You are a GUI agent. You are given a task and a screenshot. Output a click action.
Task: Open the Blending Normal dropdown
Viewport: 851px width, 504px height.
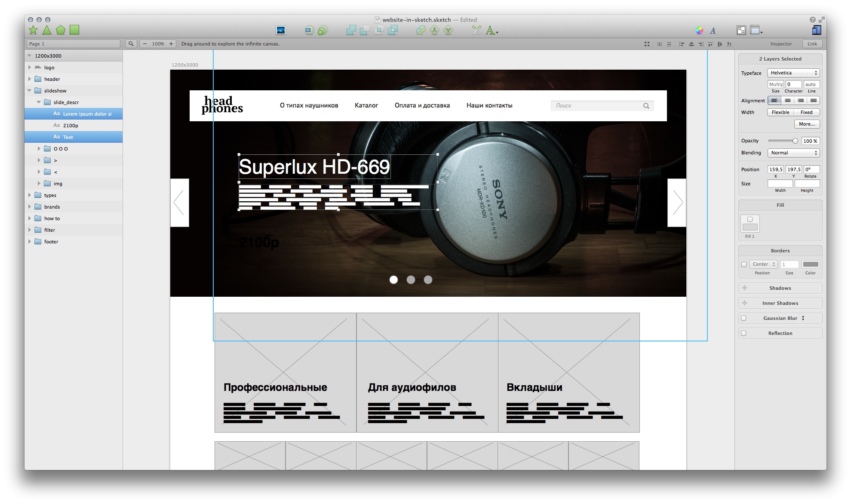[x=793, y=153]
